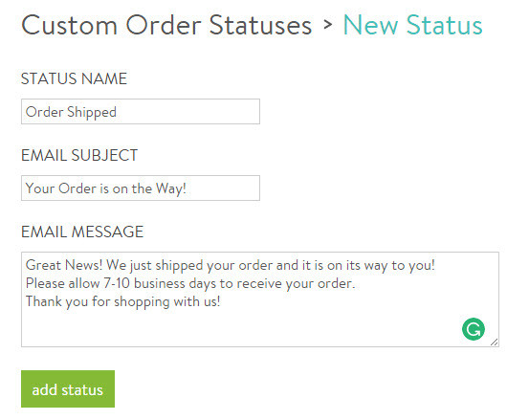Click the EMAIL SUBJECT label
Viewport: 529px width, 420px height.
click(x=79, y=156)
